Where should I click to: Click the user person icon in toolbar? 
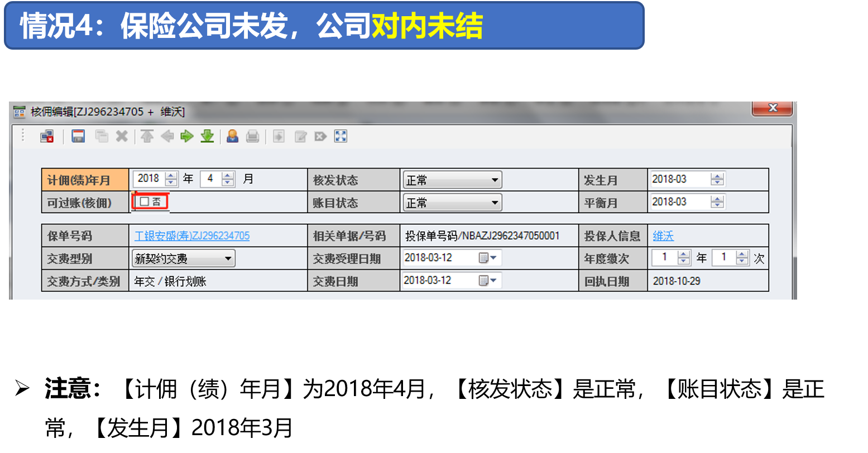(x=232, y=136)
